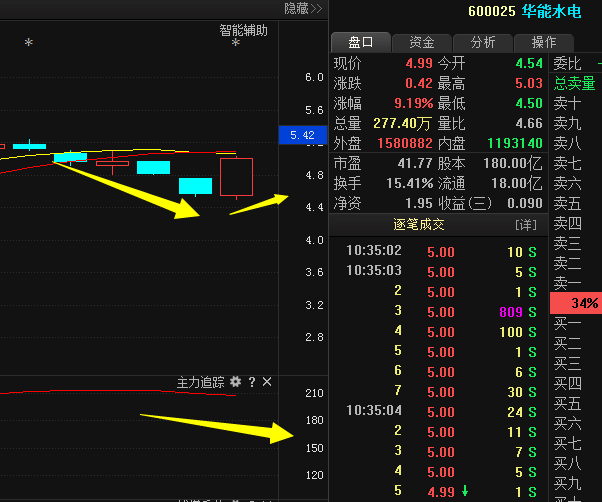
Task: Switch to the 操作 tab
Action: click(544, 42)
